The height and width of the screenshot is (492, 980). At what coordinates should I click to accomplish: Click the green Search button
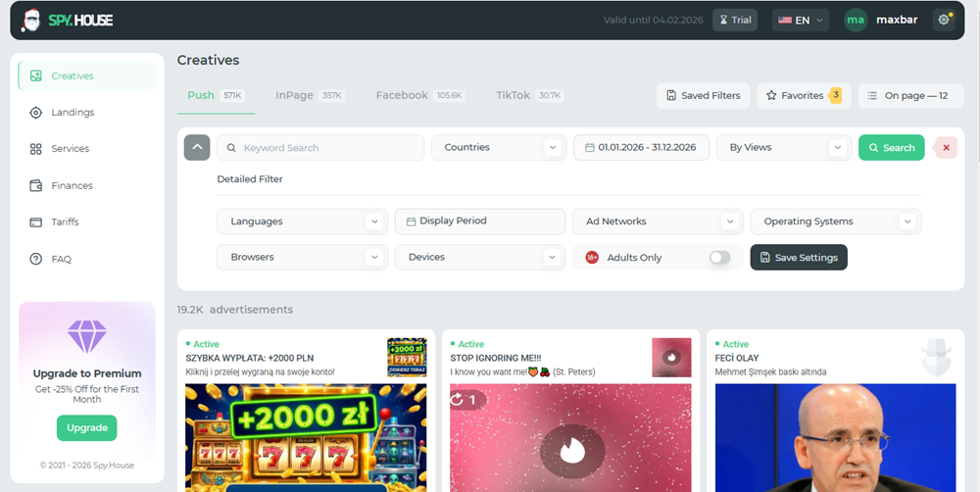[891, 148]
